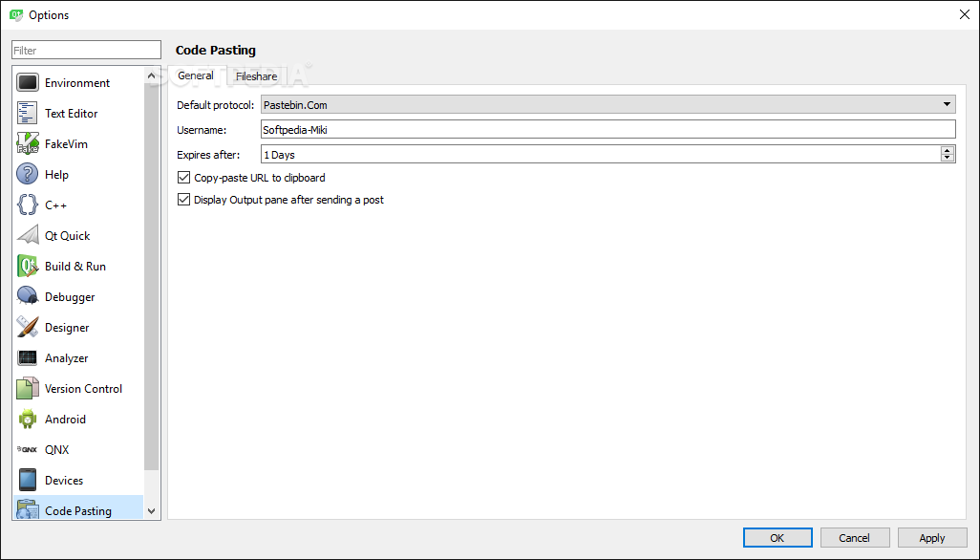The height and width of the screenshot is (560, 980).
Task: Select the Help label in the list
Action: (57, 174)
